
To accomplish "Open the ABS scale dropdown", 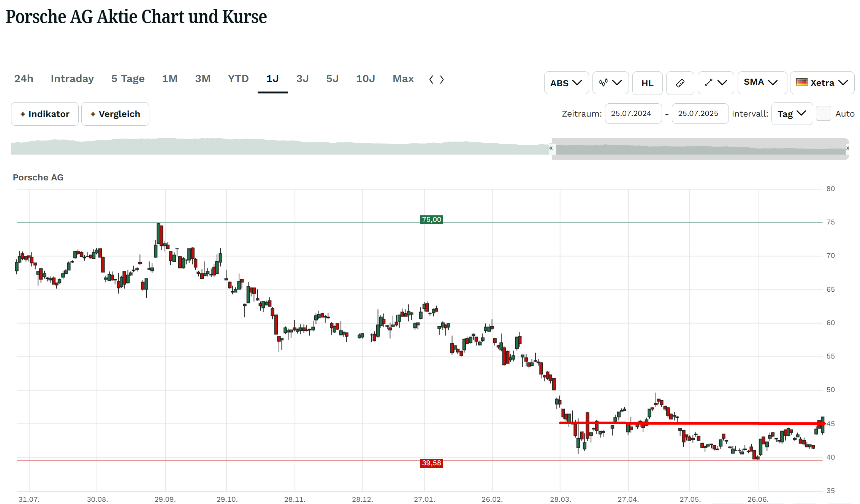I will (x=566, y=83).
